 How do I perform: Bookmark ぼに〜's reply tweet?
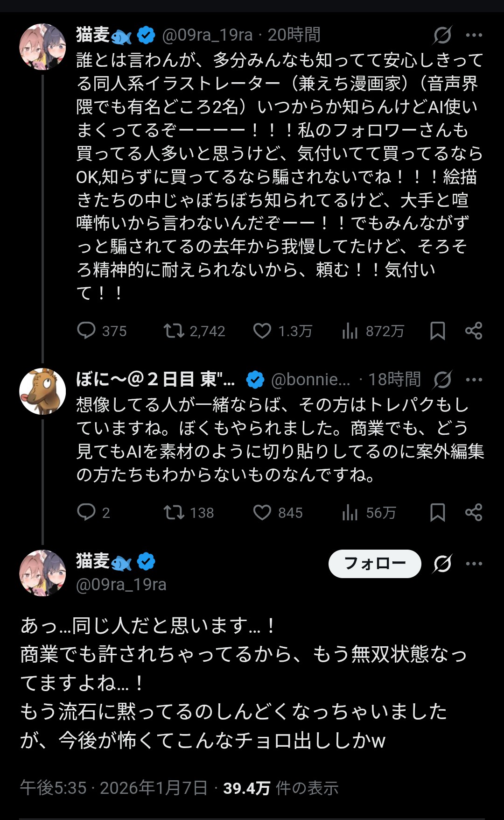pos(437,512)
